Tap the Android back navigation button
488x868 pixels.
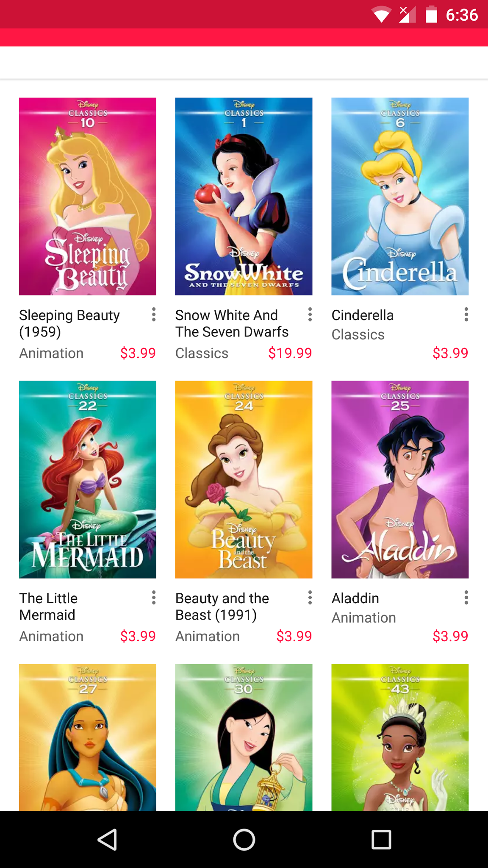pos(108,840)
